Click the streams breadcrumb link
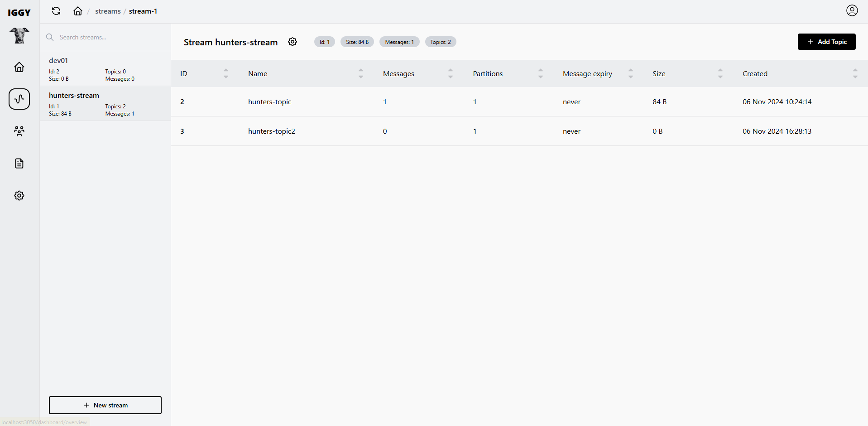The image size is (868, 426). pyautogui.click(x=108, y=11)
